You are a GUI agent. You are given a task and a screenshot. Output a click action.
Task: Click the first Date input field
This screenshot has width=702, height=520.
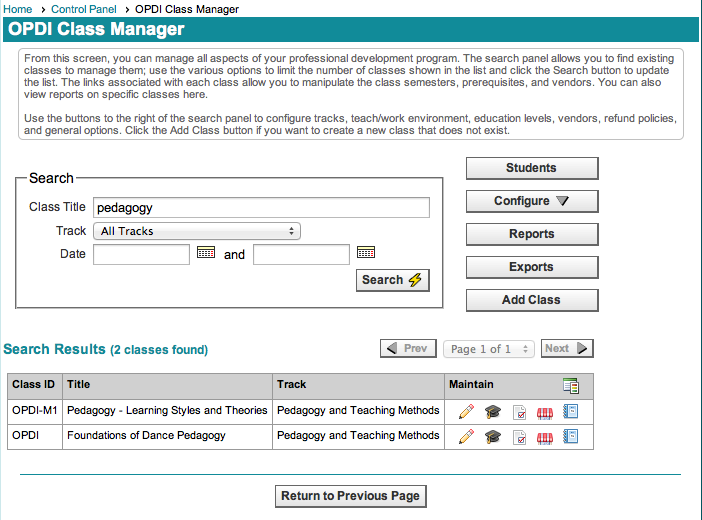[x=141, y=254]
